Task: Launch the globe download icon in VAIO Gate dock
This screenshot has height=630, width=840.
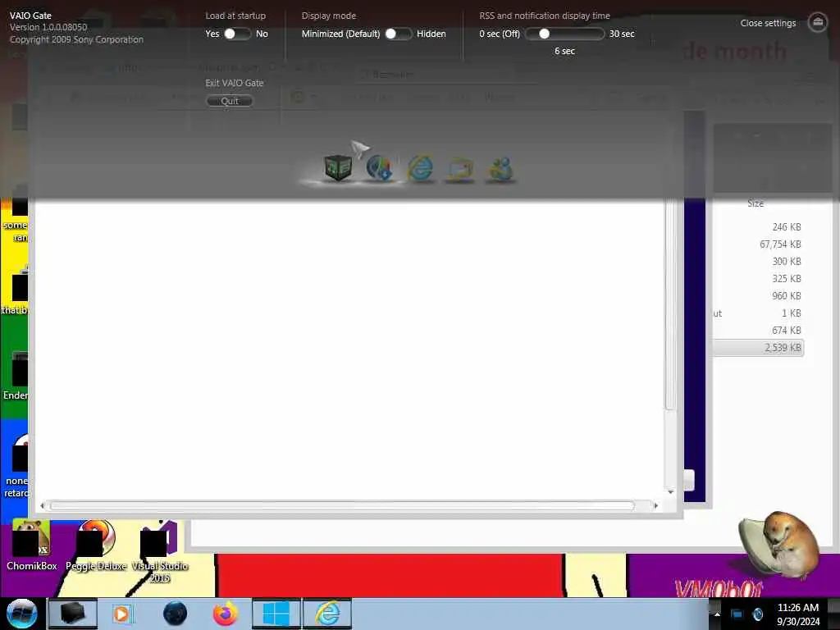Action: [379, 167]
